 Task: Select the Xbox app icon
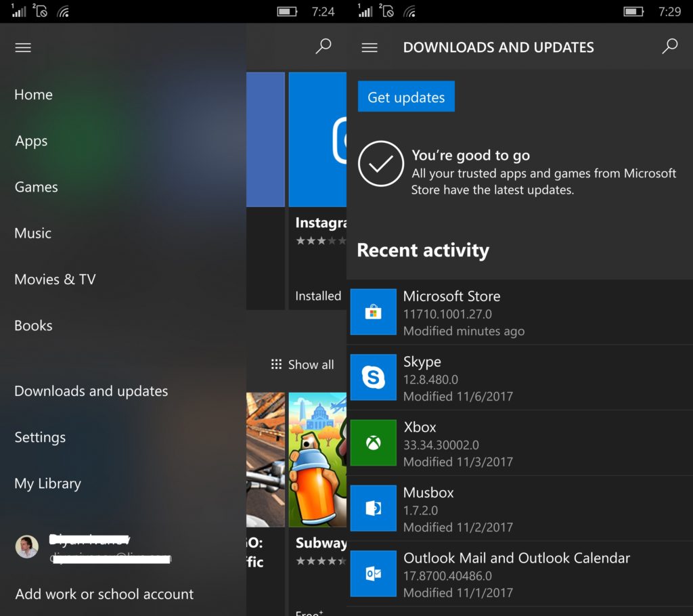point(373,443)
